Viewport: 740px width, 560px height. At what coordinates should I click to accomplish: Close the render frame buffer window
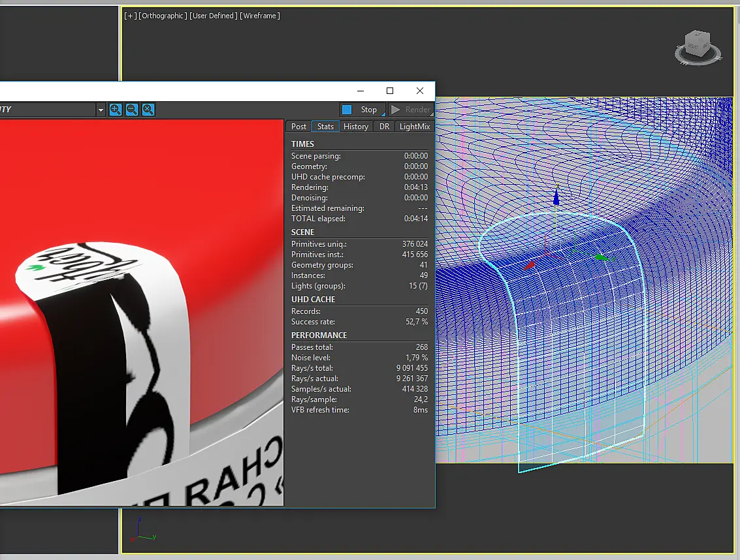[419, 91]
